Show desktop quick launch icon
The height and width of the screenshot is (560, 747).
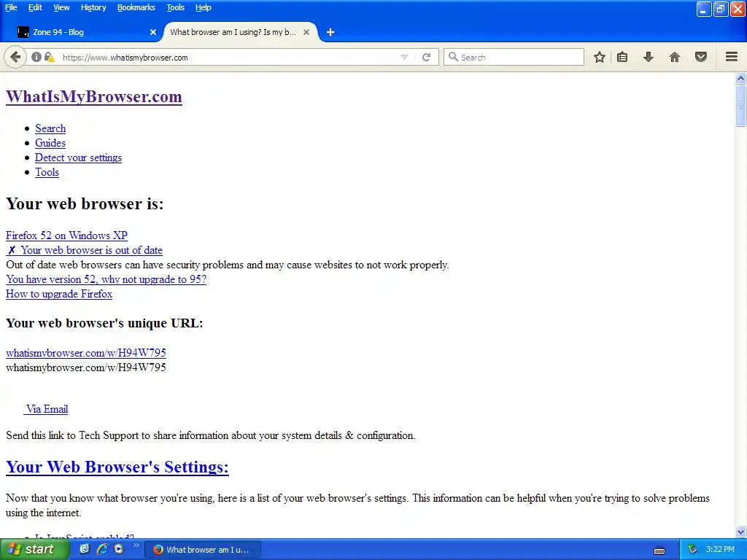click(85, 549)
